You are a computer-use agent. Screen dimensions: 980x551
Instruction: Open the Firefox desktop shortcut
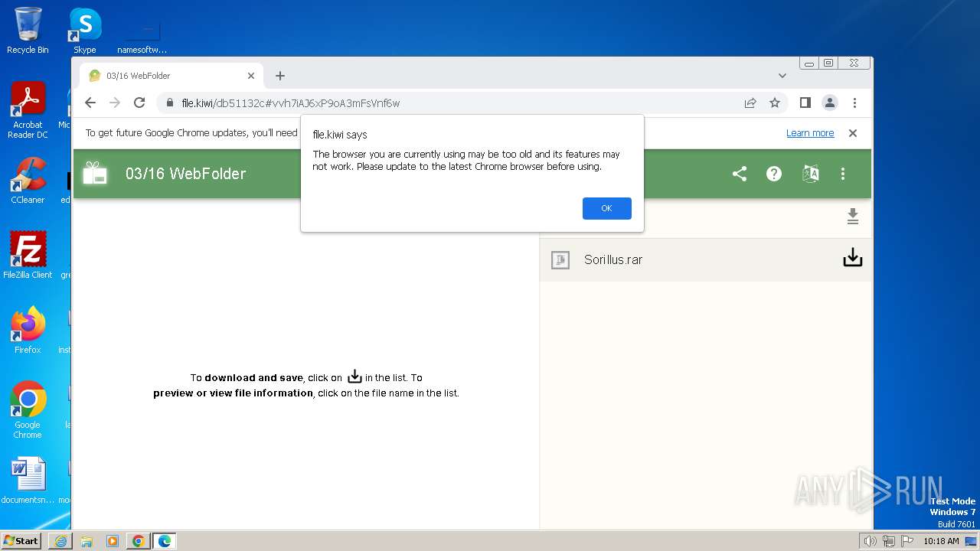pos(28,330)
